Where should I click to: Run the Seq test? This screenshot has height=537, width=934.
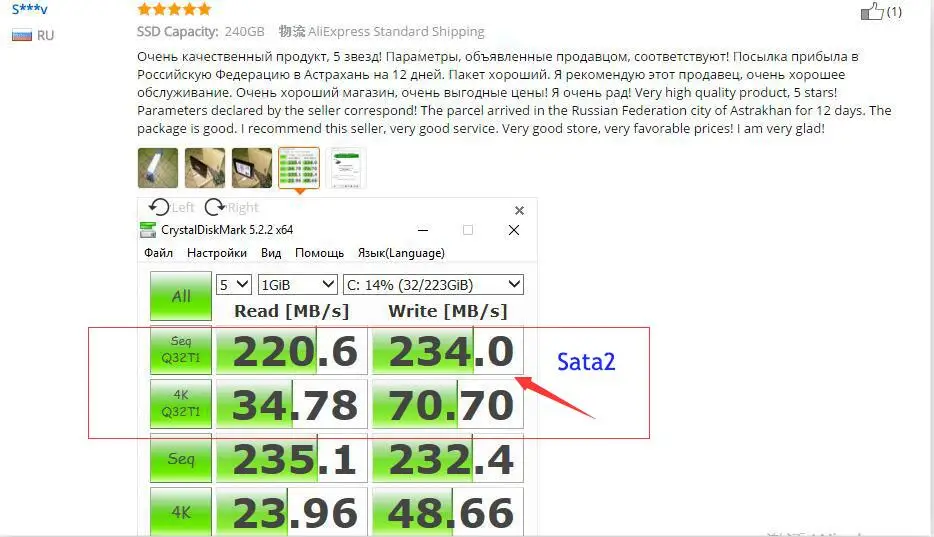click(x=181, y=458)
